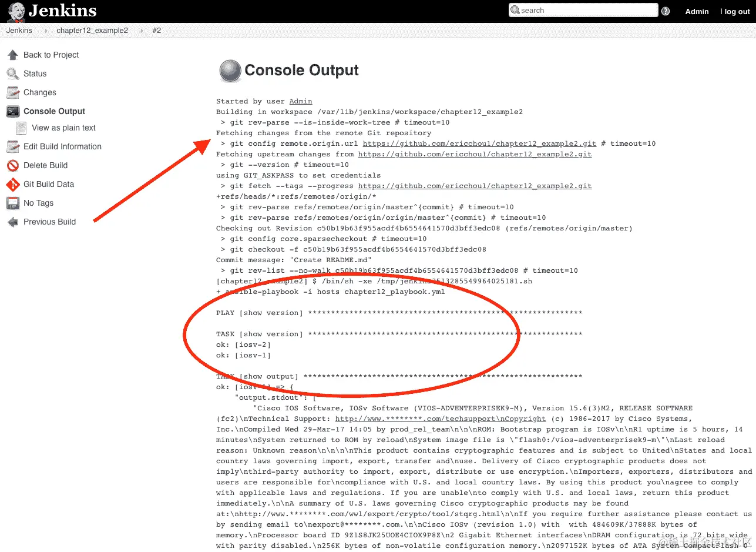The image size is (756, 552).
Task: Click the 'Building in workspace' line
Action: 369,112
